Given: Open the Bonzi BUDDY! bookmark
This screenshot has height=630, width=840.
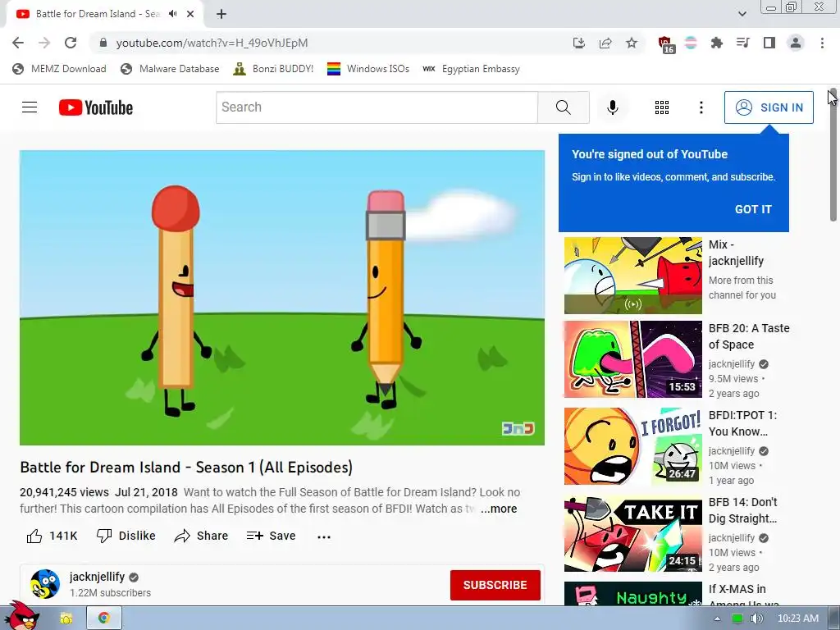Looking at the screenshot, I should click(x=273, y=69).
